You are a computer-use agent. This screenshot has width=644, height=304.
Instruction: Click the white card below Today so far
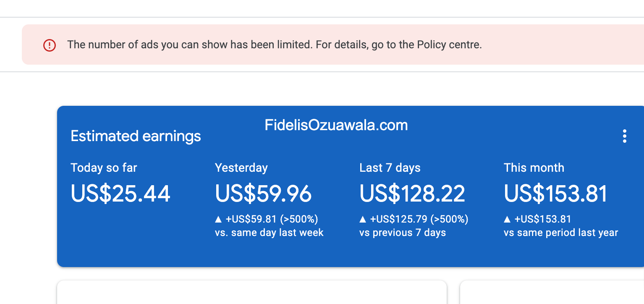click(x=252, y=292)
